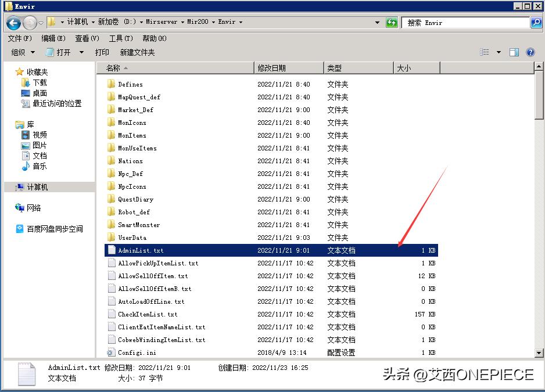Open the 组织 dropdown menu
This screenshot has height=392, width=545.
23,52
